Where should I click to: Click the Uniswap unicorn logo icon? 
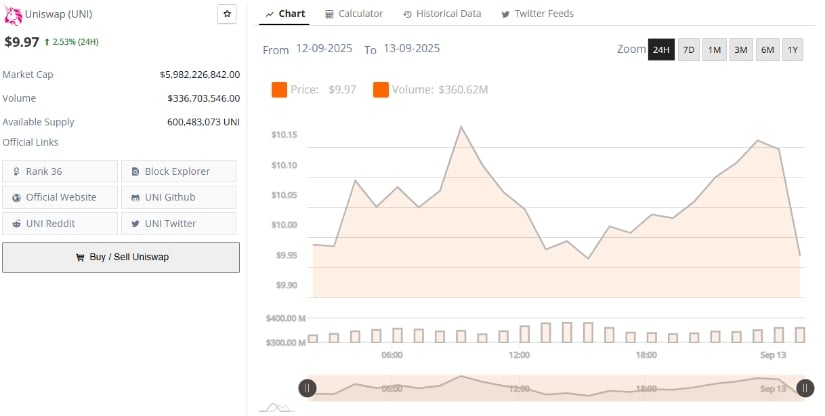coord(13,16)
